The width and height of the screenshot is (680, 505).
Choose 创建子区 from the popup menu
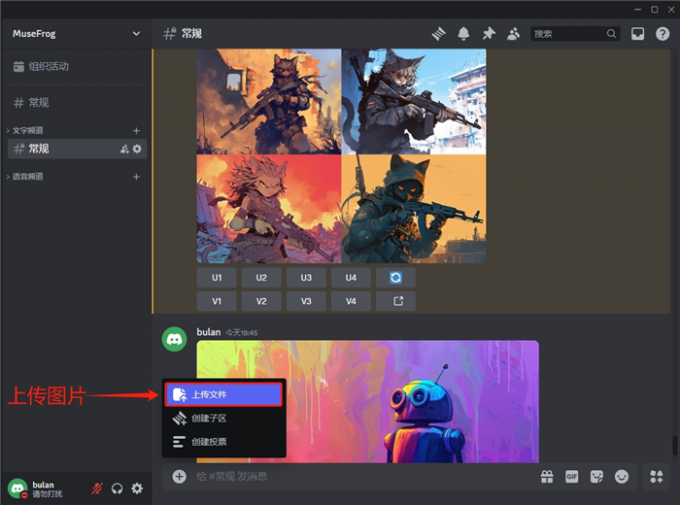[224, 418]
